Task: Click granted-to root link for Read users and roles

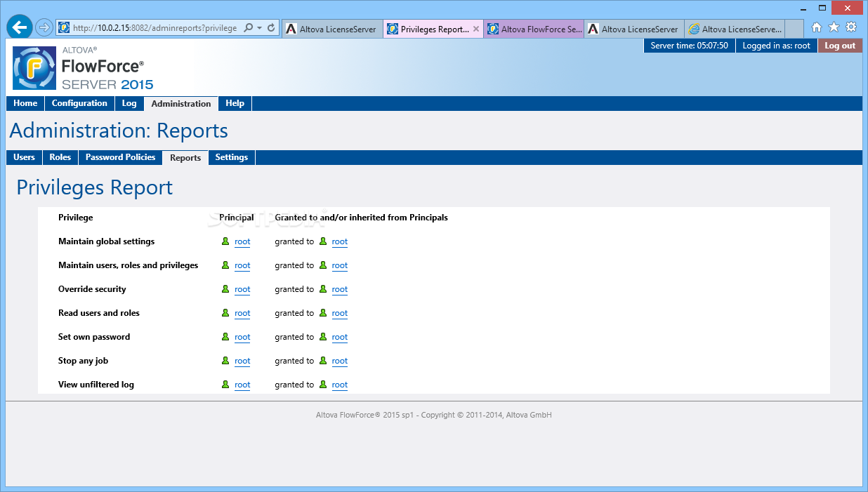Action: coord(340,313)
